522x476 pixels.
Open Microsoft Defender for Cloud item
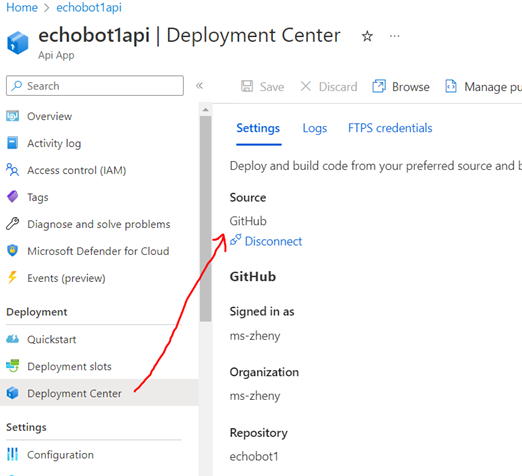tap(99, 251)
